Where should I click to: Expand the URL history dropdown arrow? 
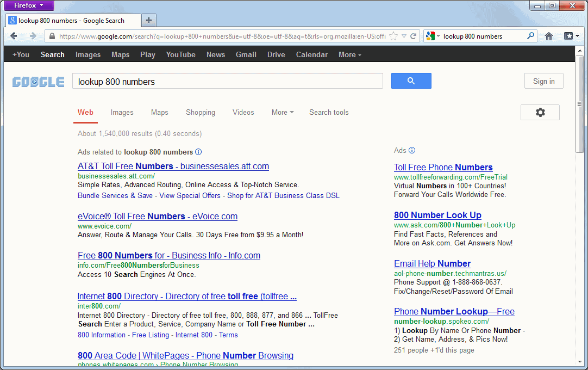tap(404, 36)
